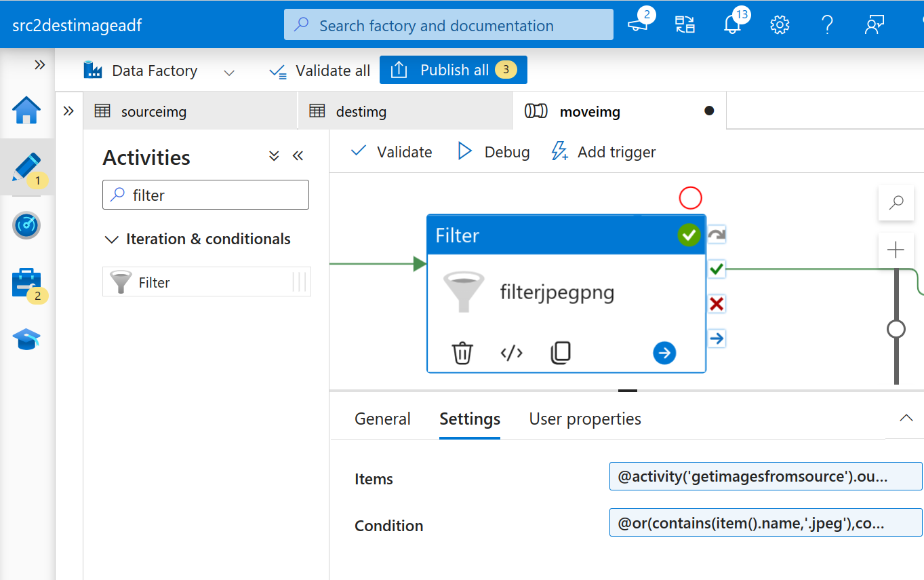The height and width of the screenshot is (580, 924).
Task: Click the Upon Skip connector on Filter
Action: click(x=717, y=235)
